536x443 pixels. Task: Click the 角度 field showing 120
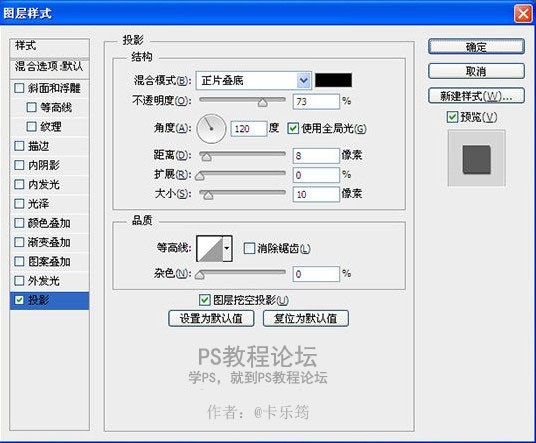[249, 129]
